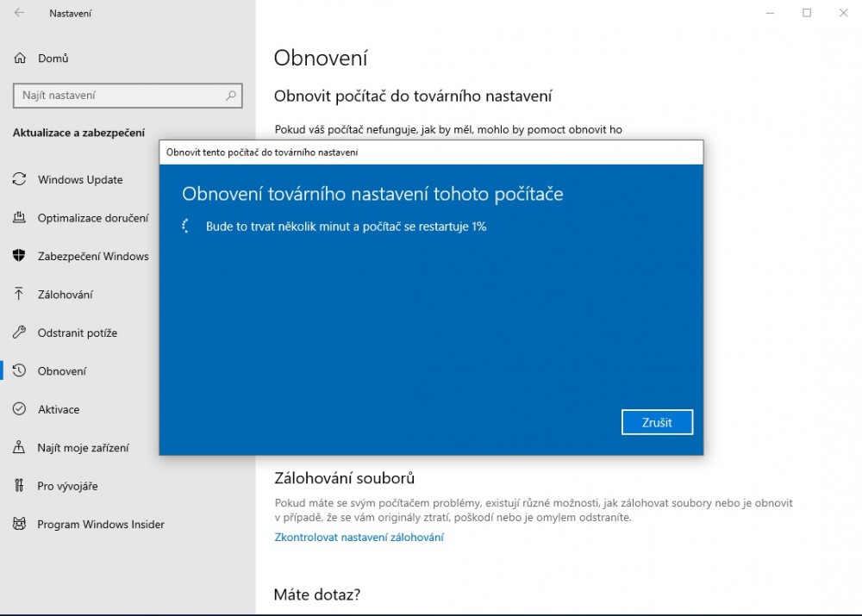This screenshot has height=616, width=862.
Task: Click the search magnifier icon
Action: (x=231, y=96)
